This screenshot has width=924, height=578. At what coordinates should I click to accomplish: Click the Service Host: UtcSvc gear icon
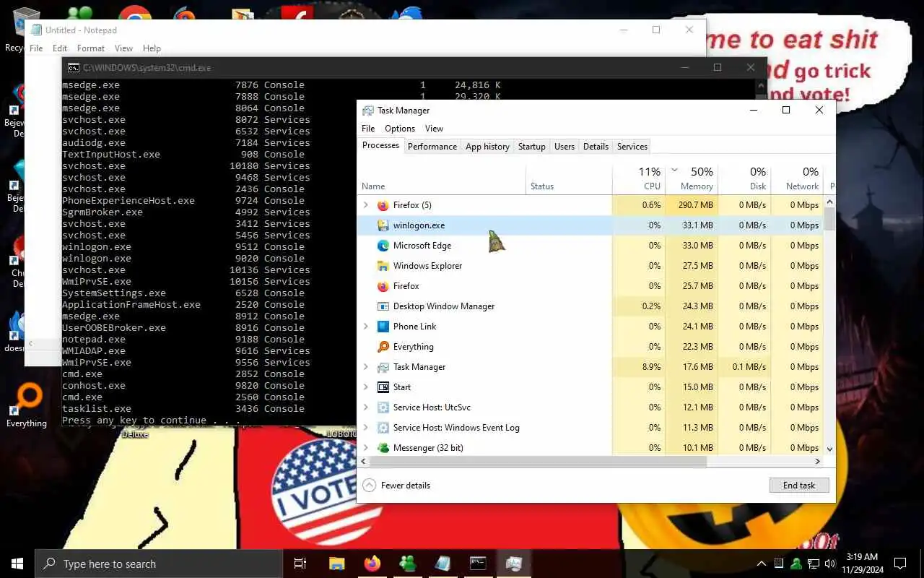(383, 407)
